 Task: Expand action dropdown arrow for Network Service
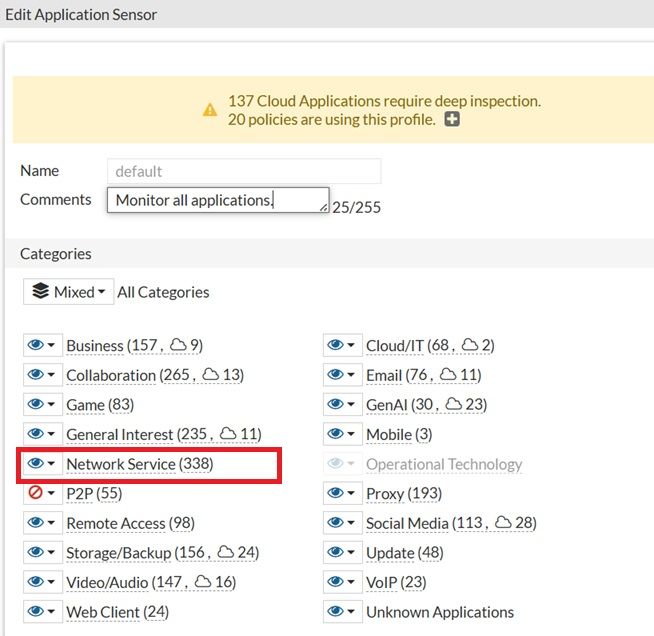pyautogui.click(x=51, y=464)
